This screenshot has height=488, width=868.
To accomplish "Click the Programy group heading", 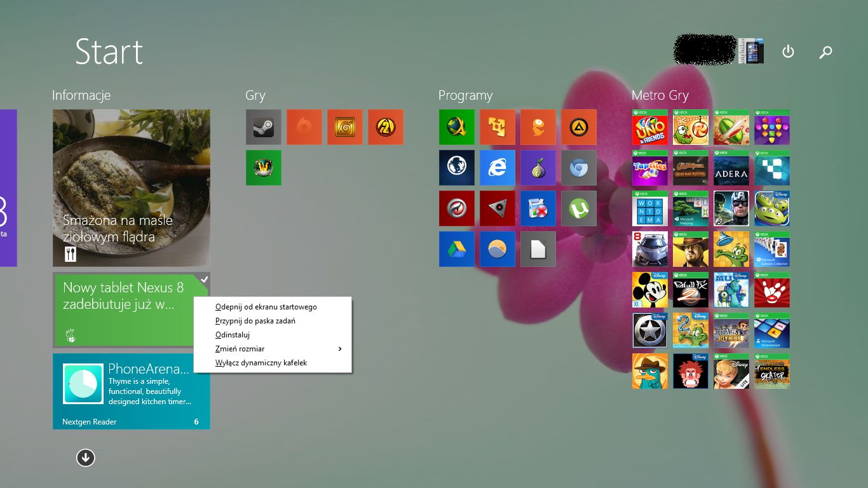I will coord(465,95).
